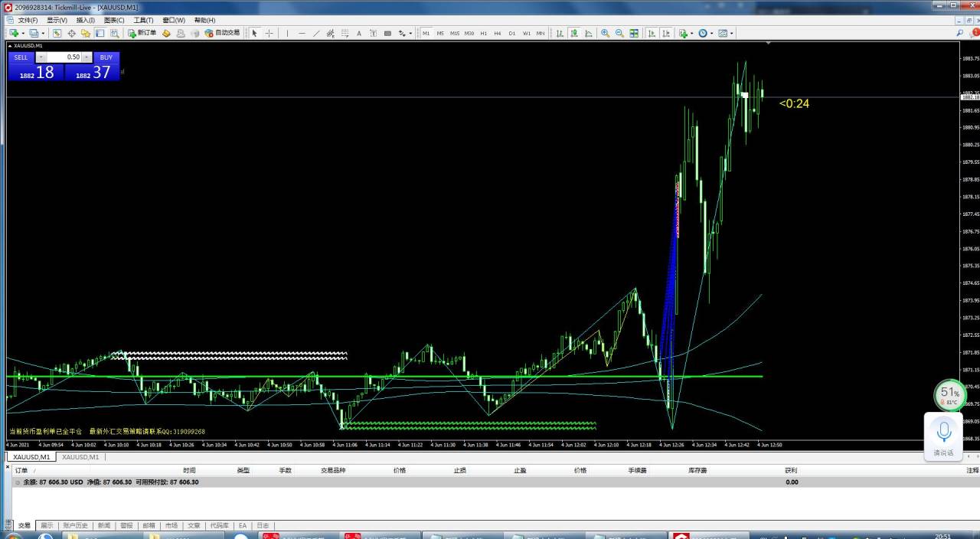
Task: Click the 说说话 microphone widget
Action: (x=943, y=436)
